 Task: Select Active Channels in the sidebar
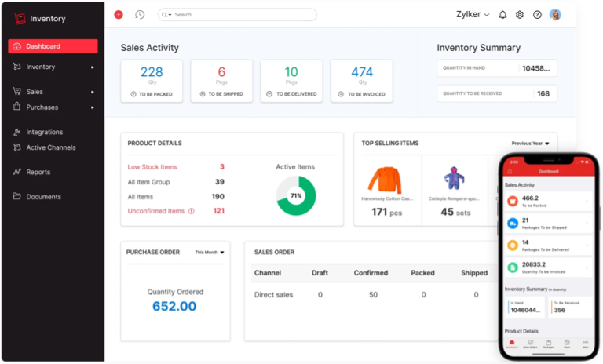(51, 147)
